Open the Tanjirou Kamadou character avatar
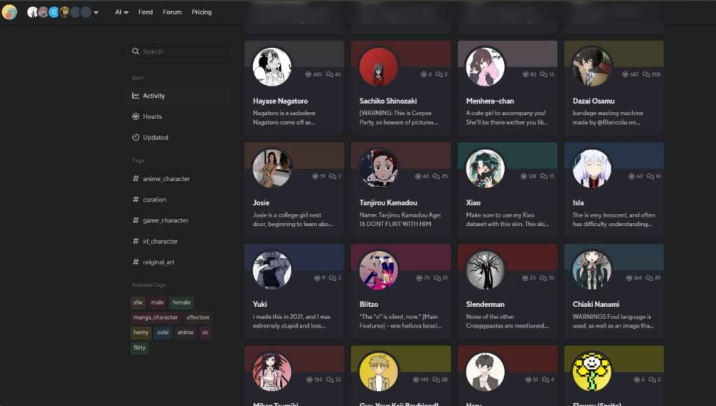Image resolution: width=716 pixels, height=406 pixels. [x=379, y=169]
